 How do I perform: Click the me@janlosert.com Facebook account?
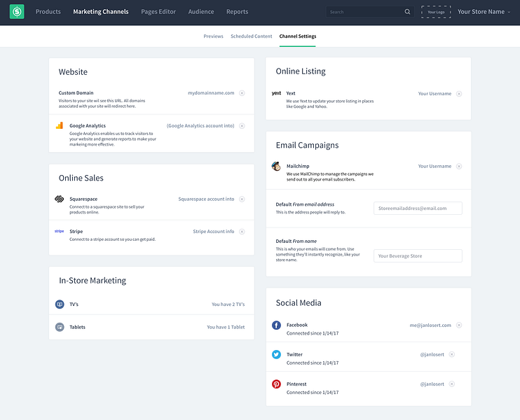pos(430,325)
